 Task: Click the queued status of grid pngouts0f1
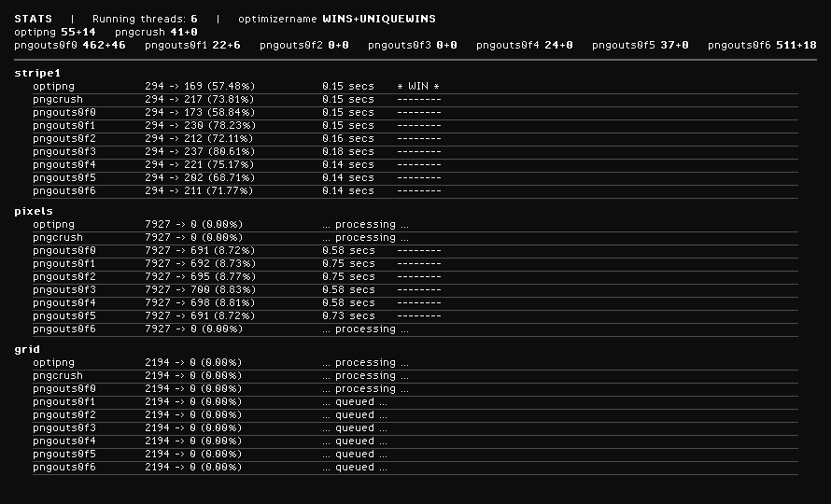[355, 401]
